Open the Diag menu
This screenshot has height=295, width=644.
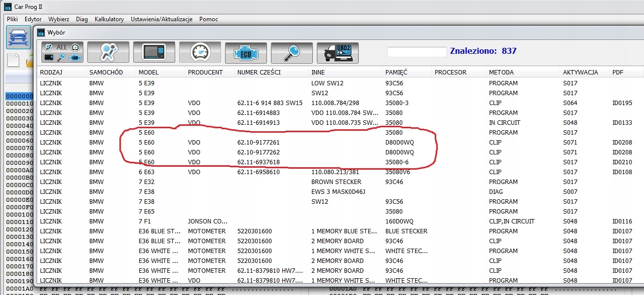(x=82, y=19)
